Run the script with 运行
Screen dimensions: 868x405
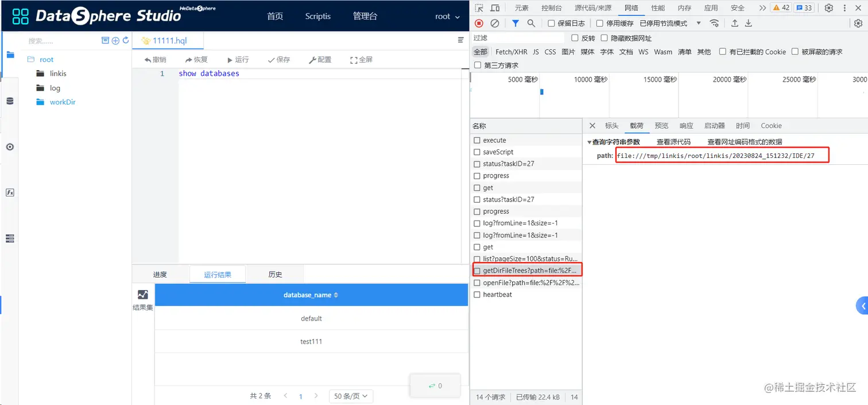coord(238,60)
